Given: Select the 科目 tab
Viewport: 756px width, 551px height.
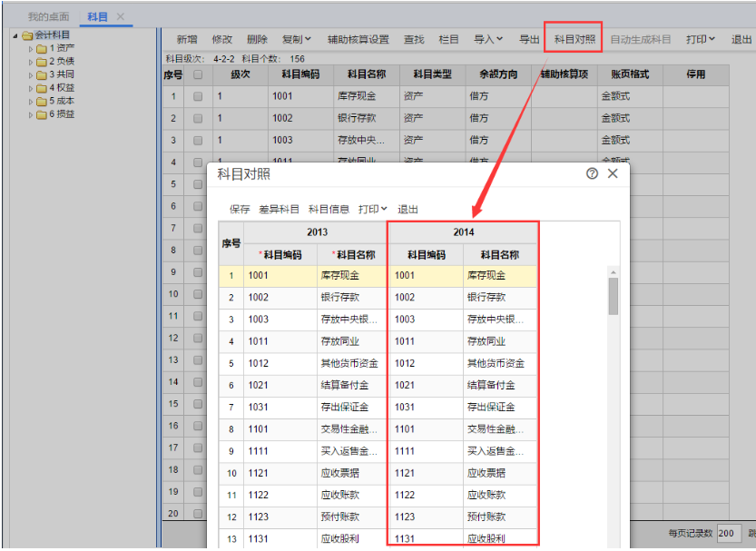Looking at the screenshot, I should (x=97, y=16).
